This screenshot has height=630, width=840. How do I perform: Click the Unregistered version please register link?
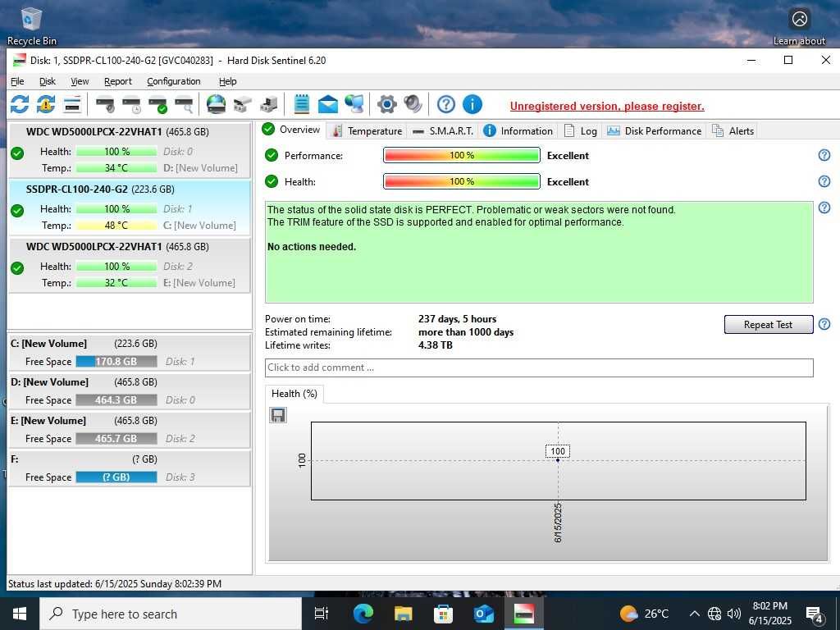click(x=607, y=106)
